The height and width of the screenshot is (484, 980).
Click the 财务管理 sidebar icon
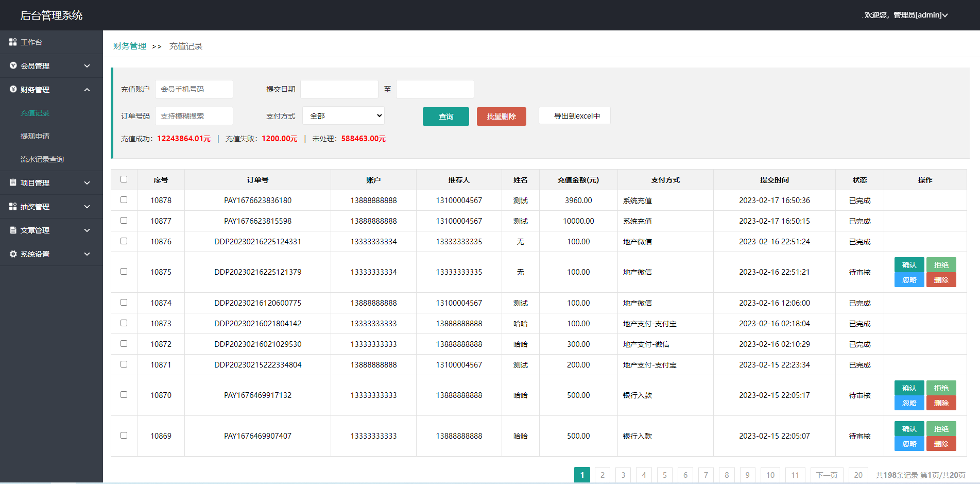pos(13,89)
